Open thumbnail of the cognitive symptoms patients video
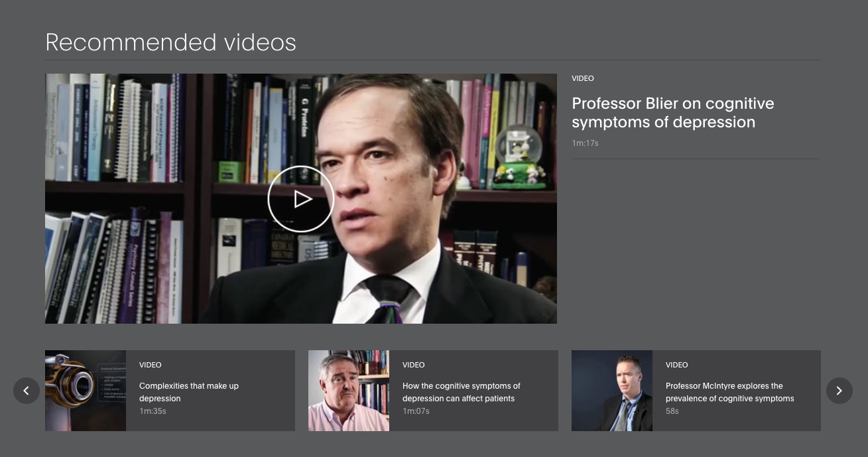 (x=349, y=391)
